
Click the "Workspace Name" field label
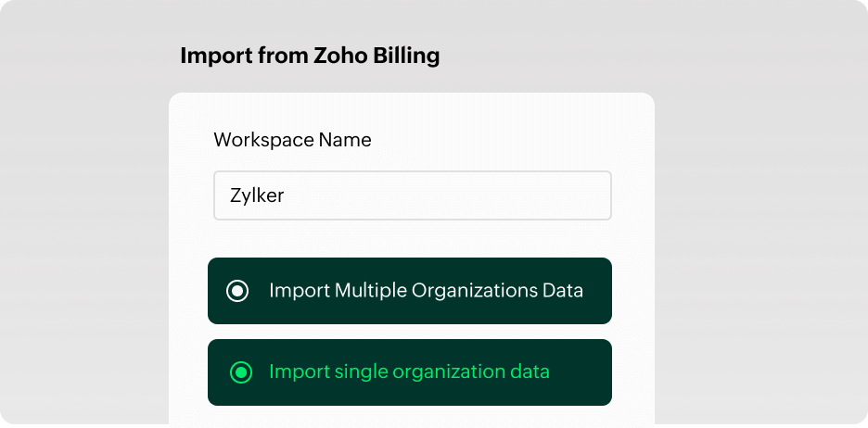click(292, 140)
